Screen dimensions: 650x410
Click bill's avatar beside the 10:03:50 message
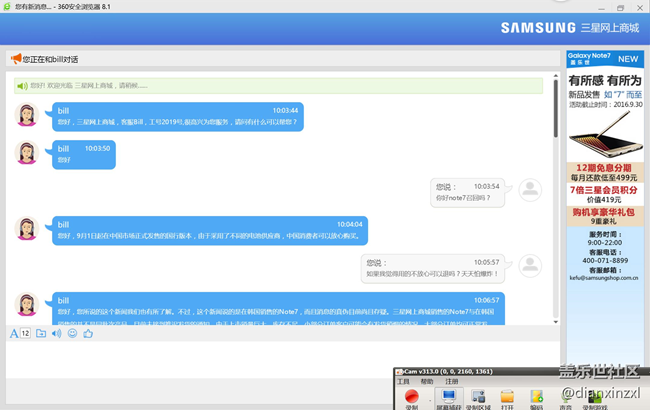27,153
